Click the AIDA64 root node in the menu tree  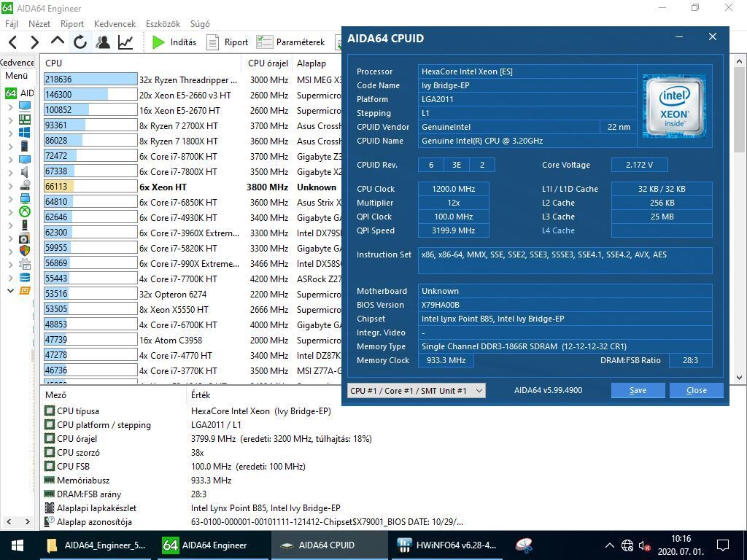[20, 93]
